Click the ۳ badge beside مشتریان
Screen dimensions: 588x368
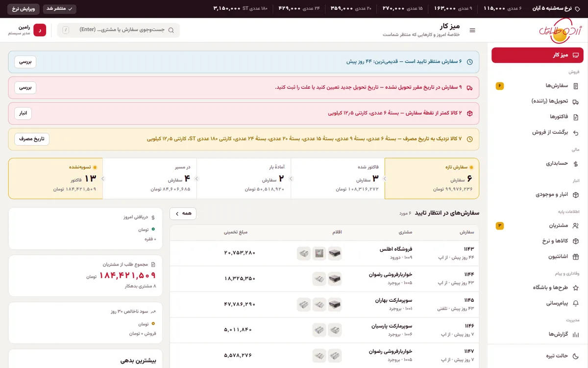[x=500, y=226]
